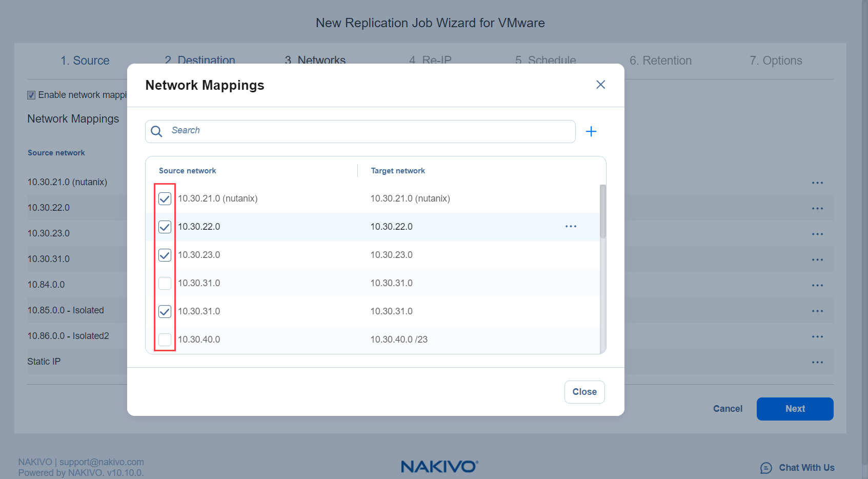Close the Network Mappings dialog with X
Viewport: 868px width, 479px height.
coord(600,85)
